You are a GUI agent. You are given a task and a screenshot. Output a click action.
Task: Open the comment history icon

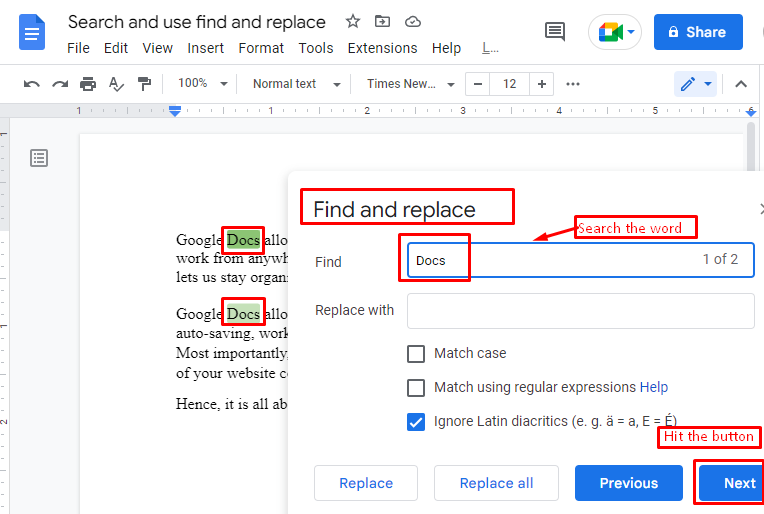pyautogui.click(x=554, y=32)
